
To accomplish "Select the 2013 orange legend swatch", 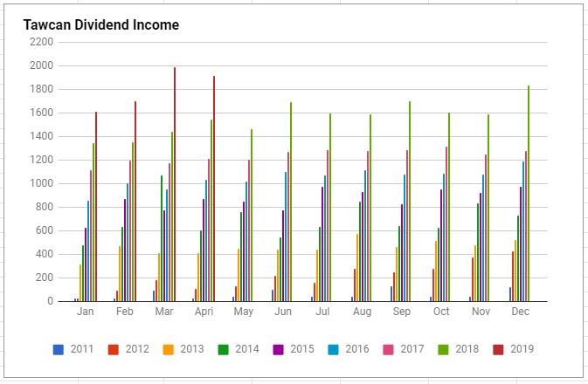I will point(168,349).
